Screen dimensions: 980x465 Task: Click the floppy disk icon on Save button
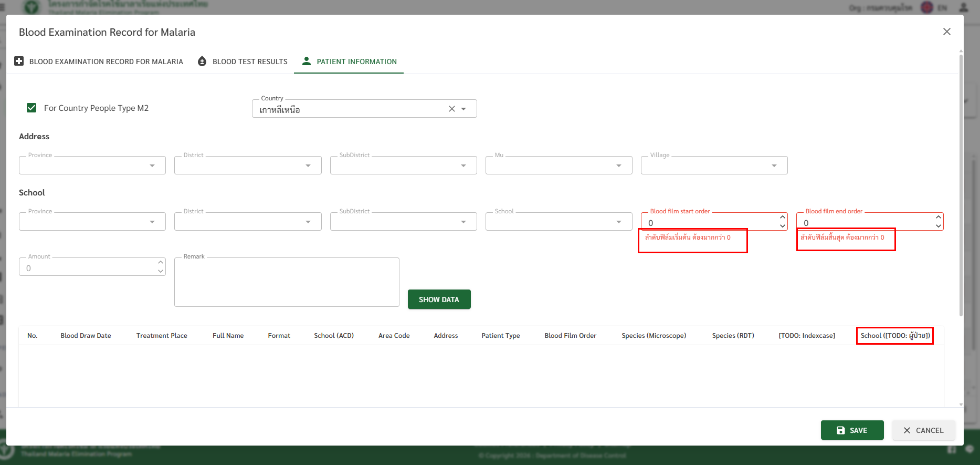click(x=840, y=430)
